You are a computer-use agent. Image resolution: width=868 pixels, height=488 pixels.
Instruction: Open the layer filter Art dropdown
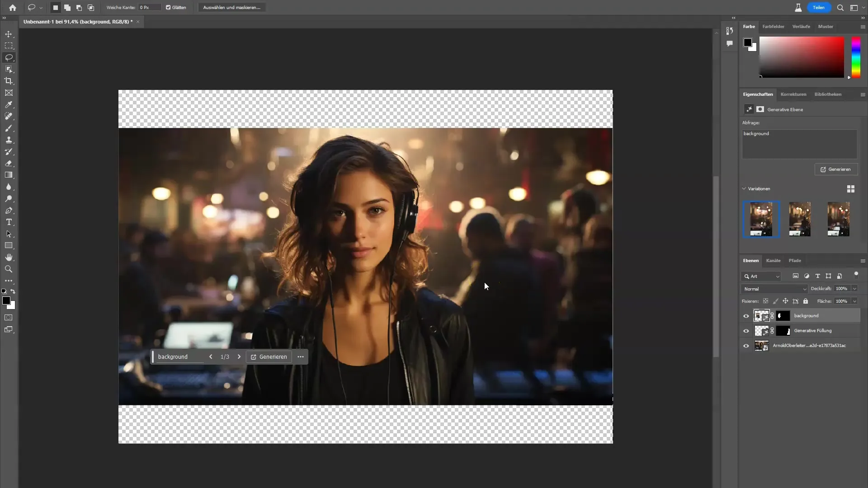(x=761, y=276)
